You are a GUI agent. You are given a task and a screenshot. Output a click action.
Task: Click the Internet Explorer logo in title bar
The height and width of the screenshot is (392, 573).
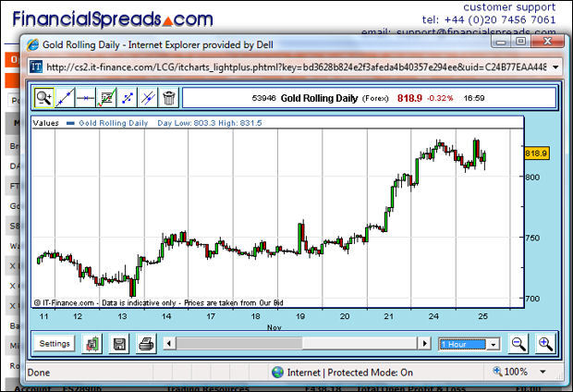pos(33,45)
